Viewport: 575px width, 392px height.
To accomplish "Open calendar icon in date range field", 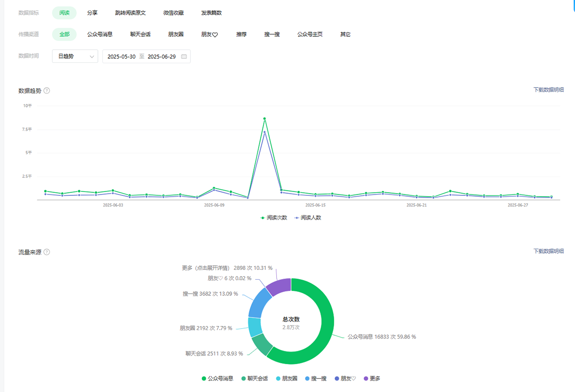I will 184,57.
